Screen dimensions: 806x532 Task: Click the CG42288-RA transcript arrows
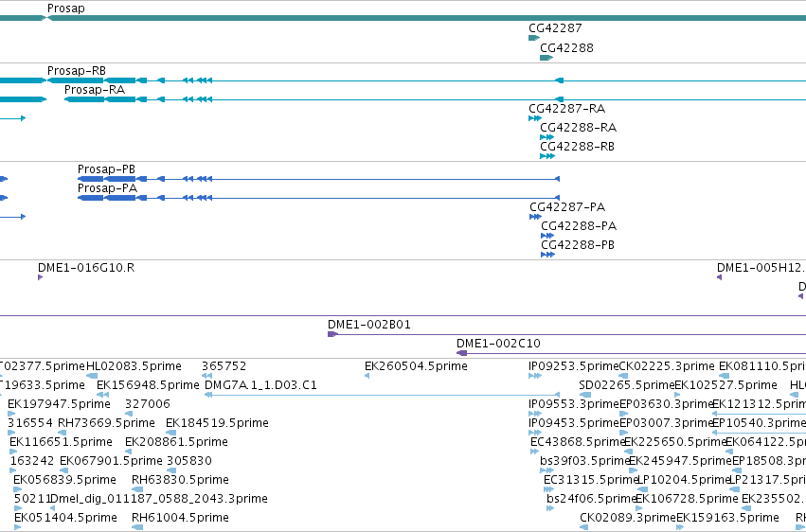546,137
